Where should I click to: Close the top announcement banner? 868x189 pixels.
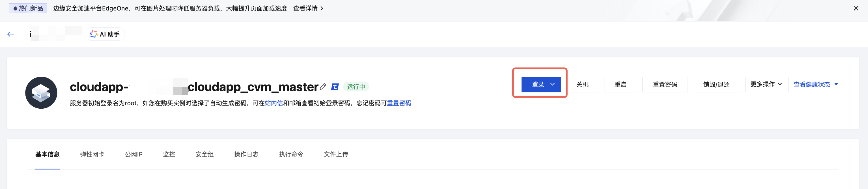[x=856, y=8]
